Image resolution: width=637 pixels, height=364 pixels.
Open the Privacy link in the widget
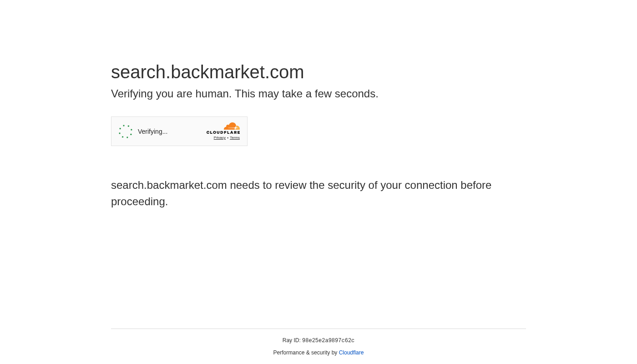coord(219,138)
